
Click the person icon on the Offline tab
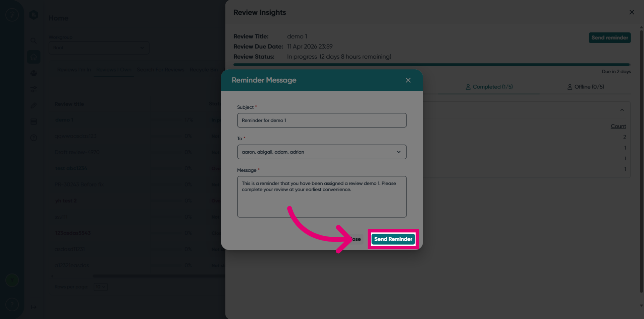(x=570, y=87)
